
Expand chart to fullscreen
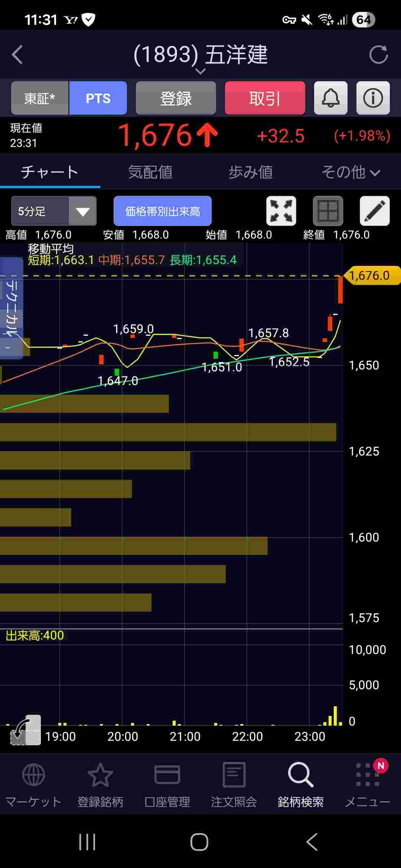[x=281, y=211]
